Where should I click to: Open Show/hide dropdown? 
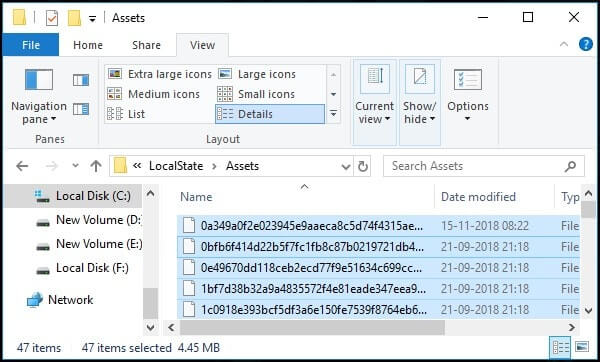(x=420, y=102)
